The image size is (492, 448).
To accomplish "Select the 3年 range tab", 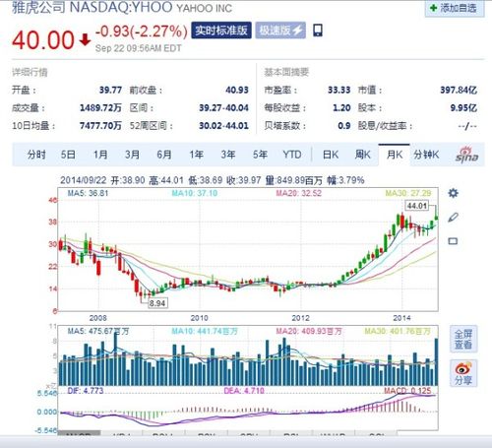I will pos(228,155).
